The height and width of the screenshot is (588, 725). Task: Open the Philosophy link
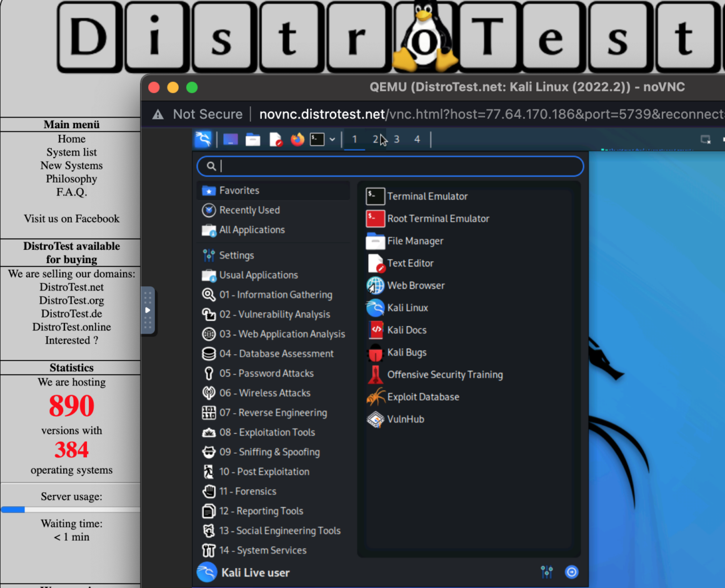pos(72,179)
